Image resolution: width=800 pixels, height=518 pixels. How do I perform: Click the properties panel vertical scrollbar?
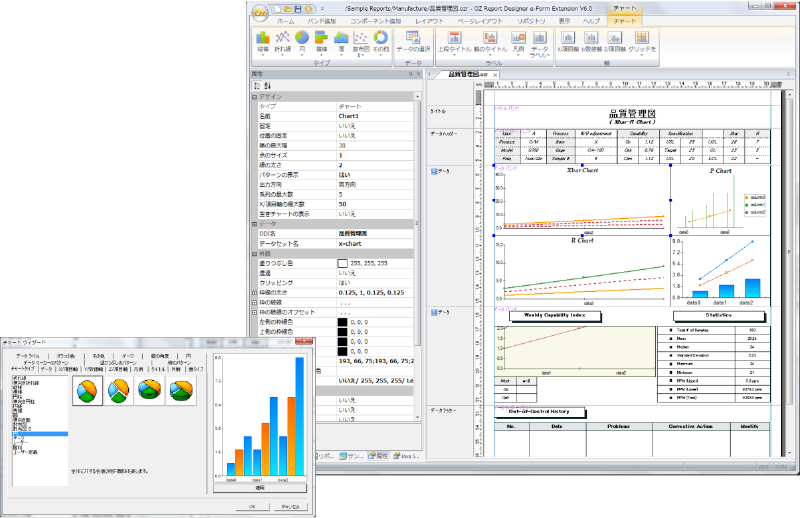(x=417, y=257)
